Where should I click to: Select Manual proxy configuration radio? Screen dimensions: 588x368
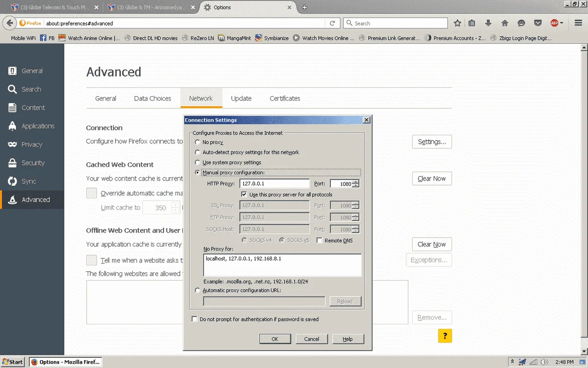pyautogui.click(x=197, y=173)
